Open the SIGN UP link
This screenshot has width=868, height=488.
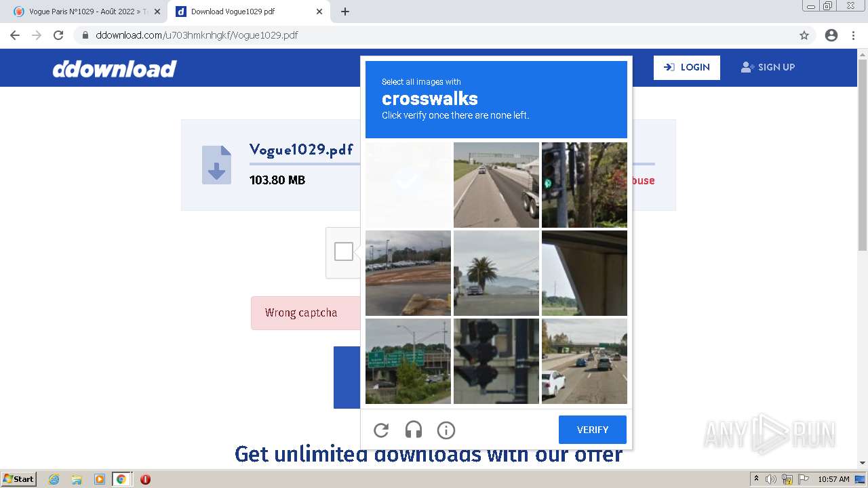pos(768,67)
